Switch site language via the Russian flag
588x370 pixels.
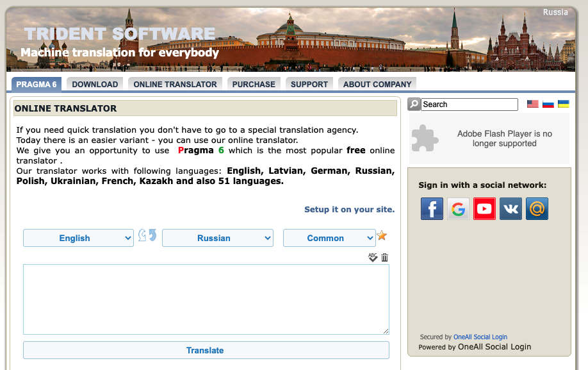[548, 104]
